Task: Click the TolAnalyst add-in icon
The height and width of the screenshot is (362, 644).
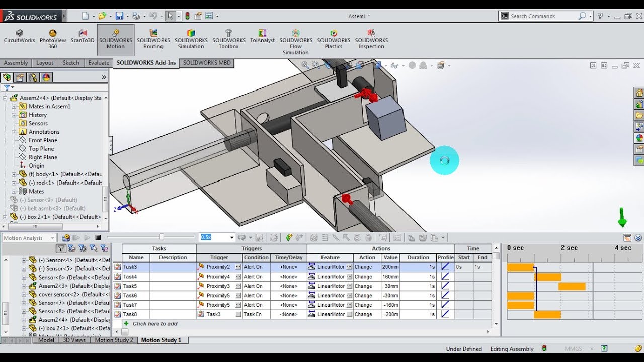Action: click(262, 36)
